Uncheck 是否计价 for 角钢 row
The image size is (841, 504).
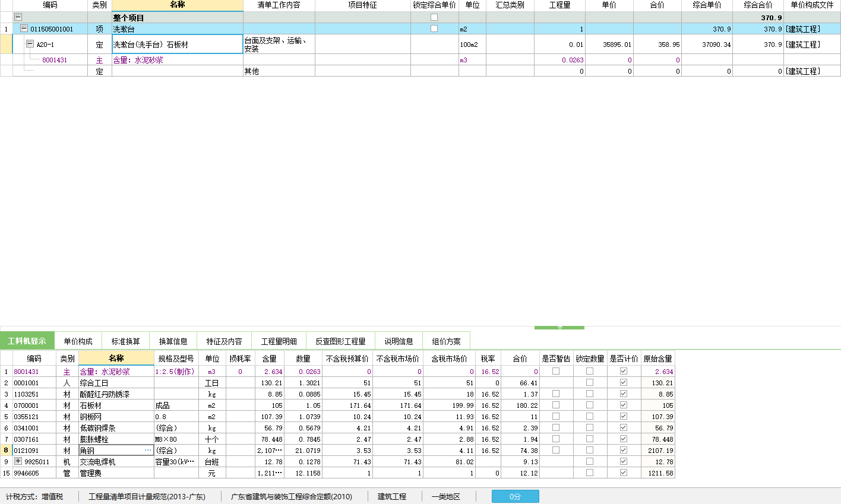(624, 450)
